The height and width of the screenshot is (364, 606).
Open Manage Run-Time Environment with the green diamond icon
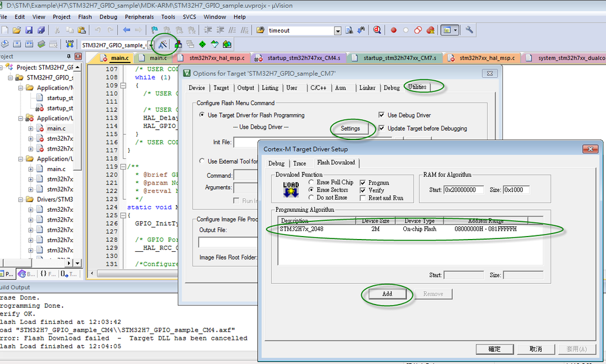pyautogui.click(x=202, y=44)
